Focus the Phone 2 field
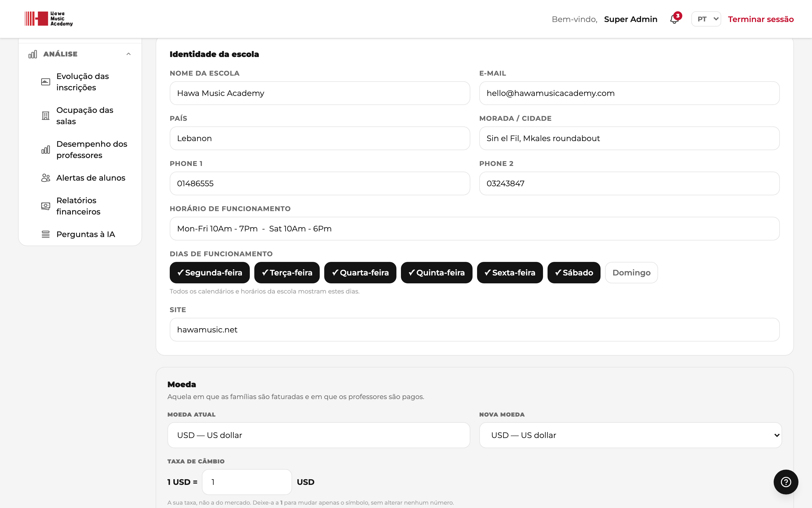 (629, 183)
